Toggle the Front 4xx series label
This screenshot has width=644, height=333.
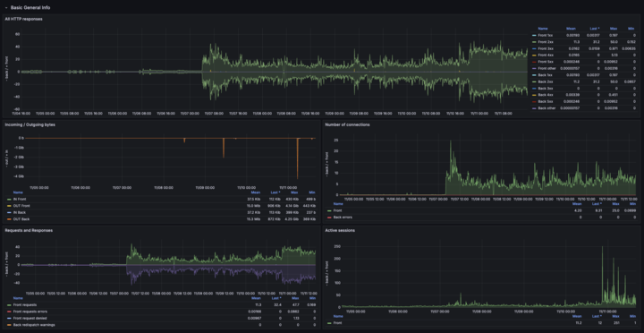click(546, 55)
